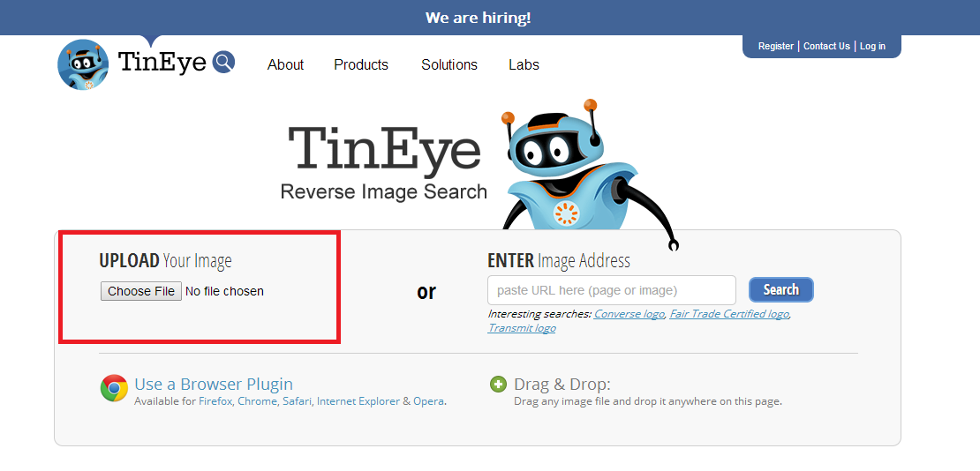Click the Drag & Drop heading
Viewport: 980px width, 471px height.
tap(562, 385)
